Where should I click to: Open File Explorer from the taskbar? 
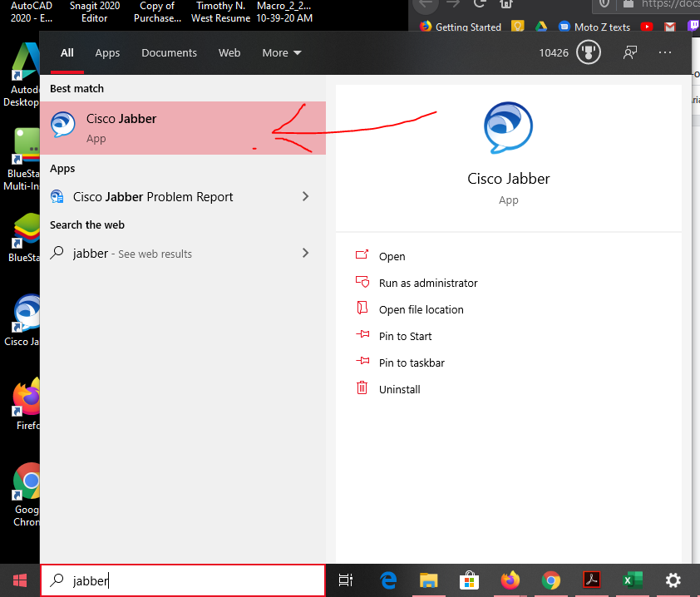428,580
